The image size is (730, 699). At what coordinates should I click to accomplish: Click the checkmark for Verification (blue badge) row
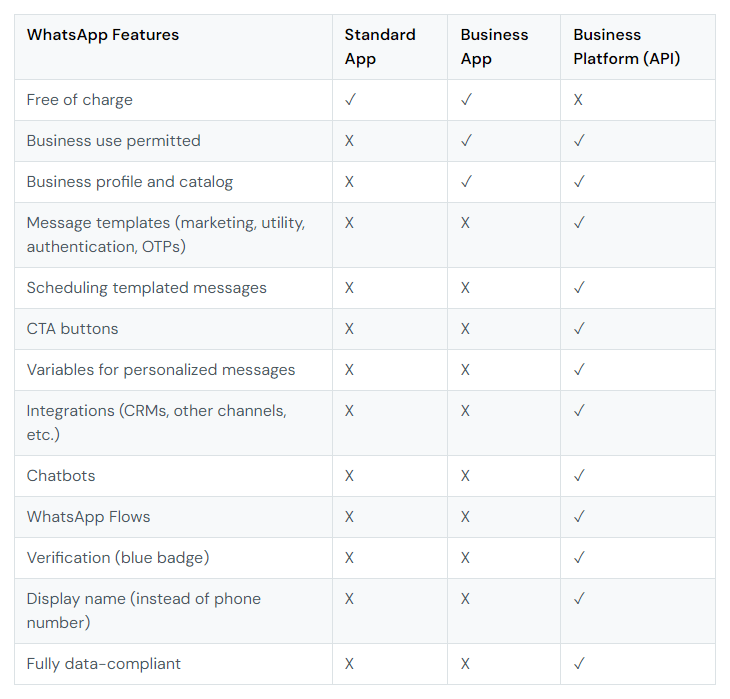[x=579, y=558]
